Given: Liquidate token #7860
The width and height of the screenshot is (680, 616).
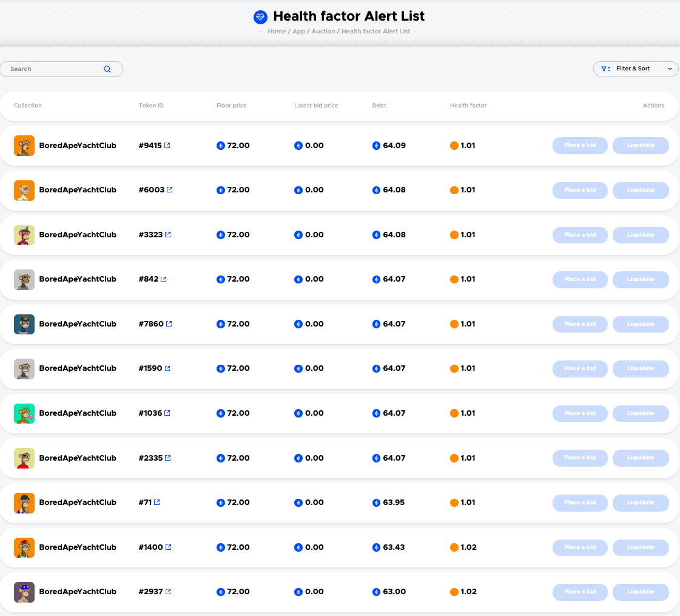Looking at the screenshot, I should 640,324.
